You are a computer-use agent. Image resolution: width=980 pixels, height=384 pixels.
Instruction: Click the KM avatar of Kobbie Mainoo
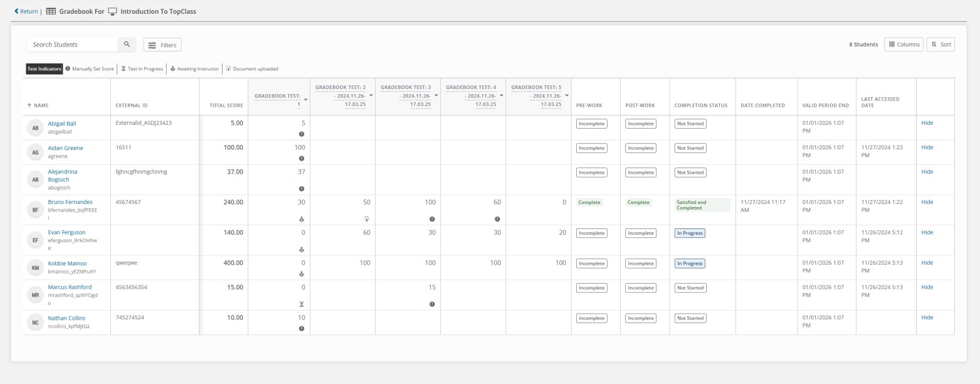(x=36, y=268)
